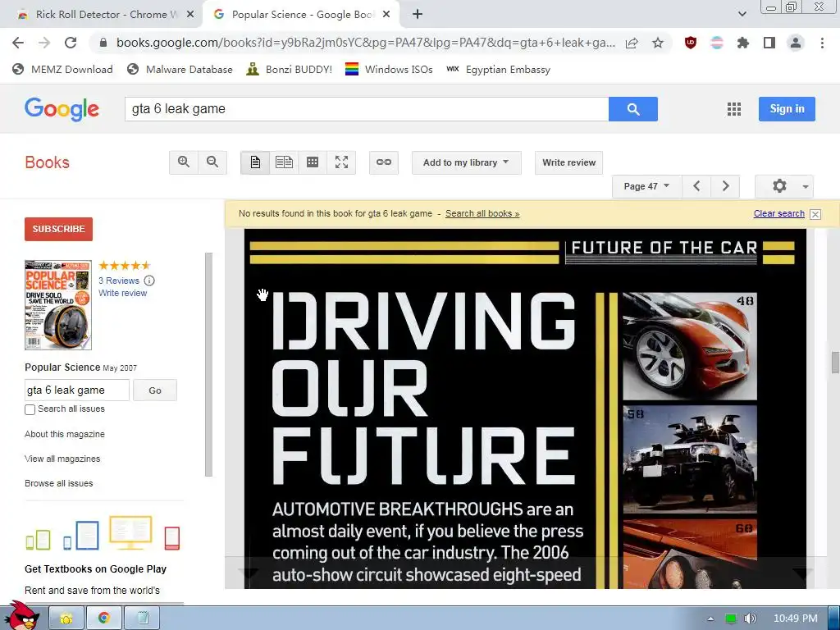This screenshot has height=630, width=840.
Task: Open the Google apps grid
Action: click(x=734, y=109)
